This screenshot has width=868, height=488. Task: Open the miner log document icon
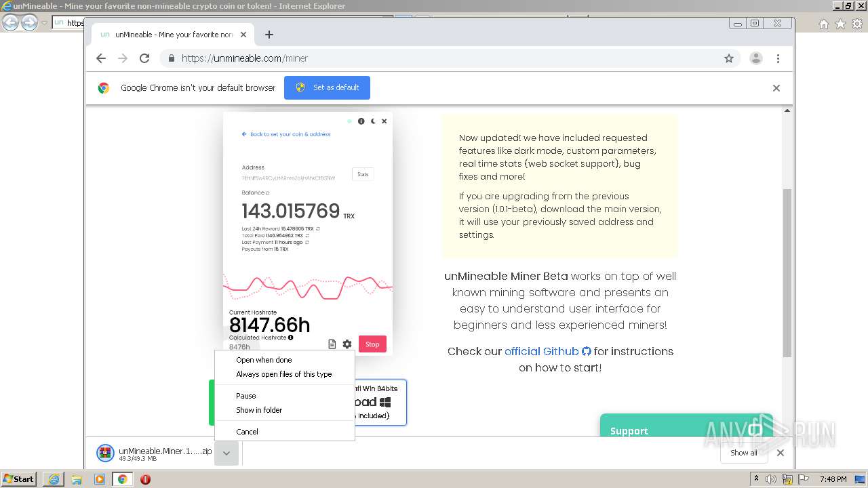click(x=332, y=344)
